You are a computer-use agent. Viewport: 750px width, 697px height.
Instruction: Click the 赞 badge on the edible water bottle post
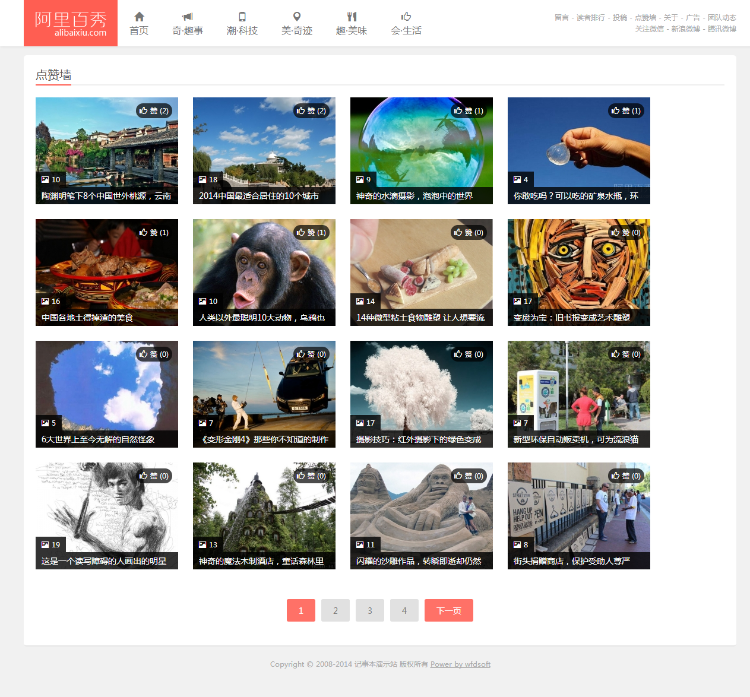(626, 111)
